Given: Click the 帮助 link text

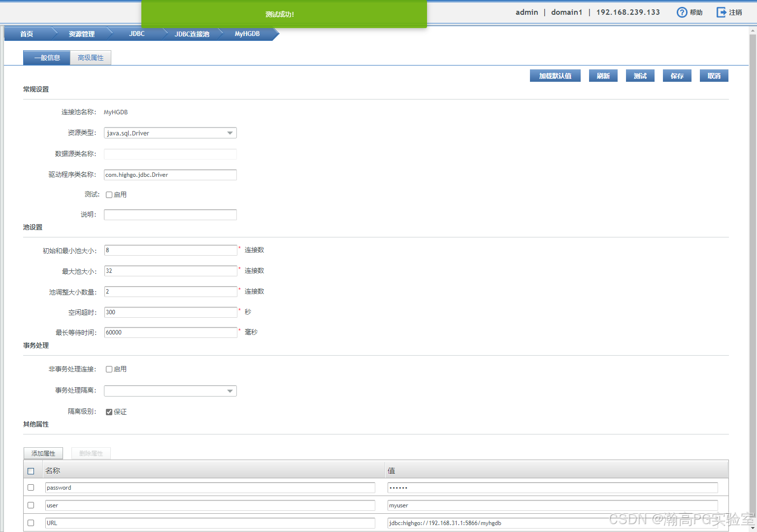Looking at the screenshot, I should coord(696,12).
